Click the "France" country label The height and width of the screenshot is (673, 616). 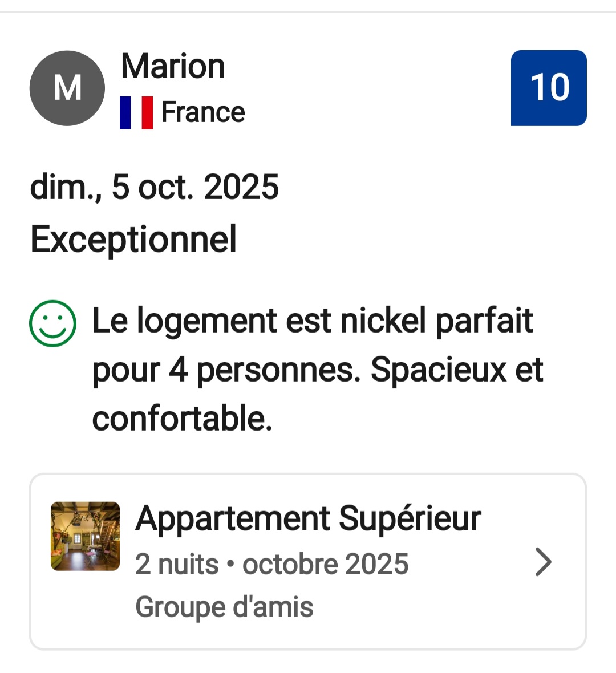pyautogui.click(x=203, y=112)
